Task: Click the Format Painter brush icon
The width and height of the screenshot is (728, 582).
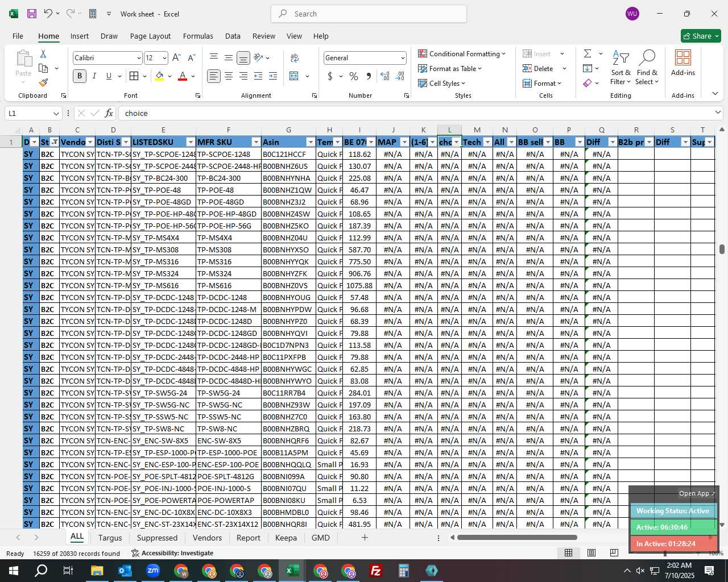Action: (43, 83)
